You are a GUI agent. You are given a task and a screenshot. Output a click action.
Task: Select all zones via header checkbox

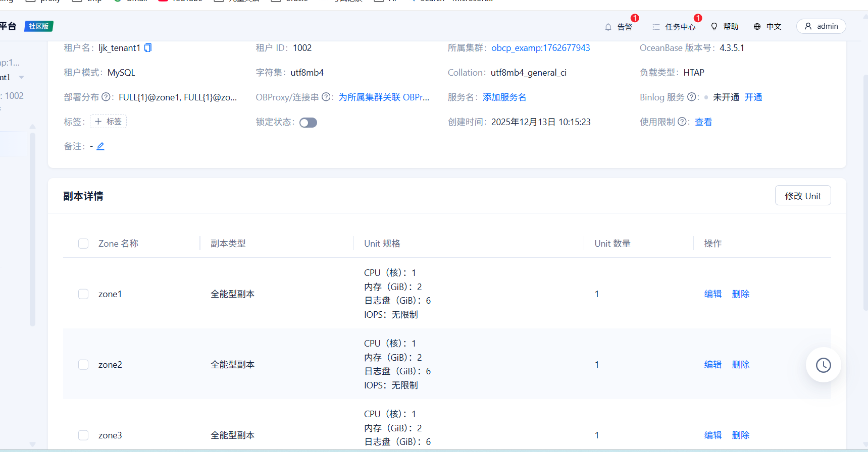pos(83,244)
